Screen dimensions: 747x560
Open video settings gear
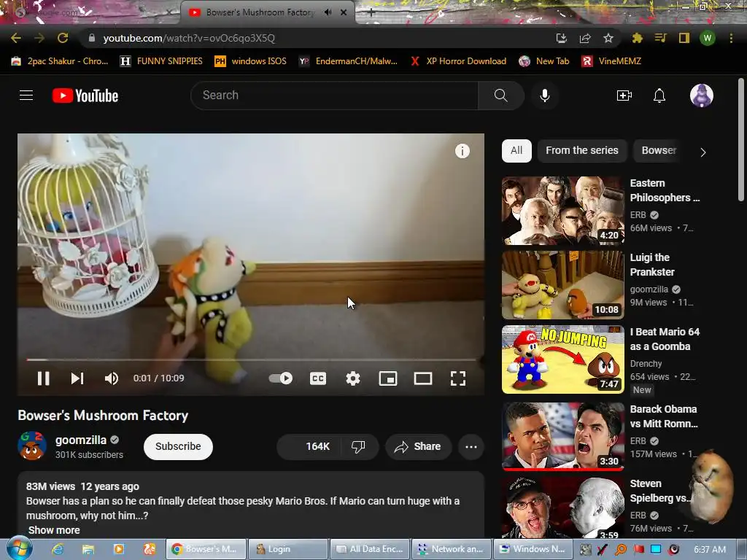click(353, 378)
